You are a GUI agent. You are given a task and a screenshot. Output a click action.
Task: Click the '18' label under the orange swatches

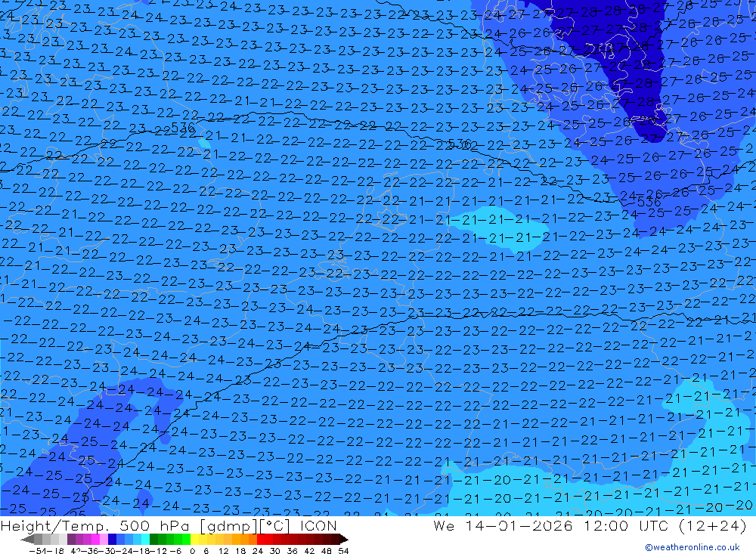click(x=240, y=551)
